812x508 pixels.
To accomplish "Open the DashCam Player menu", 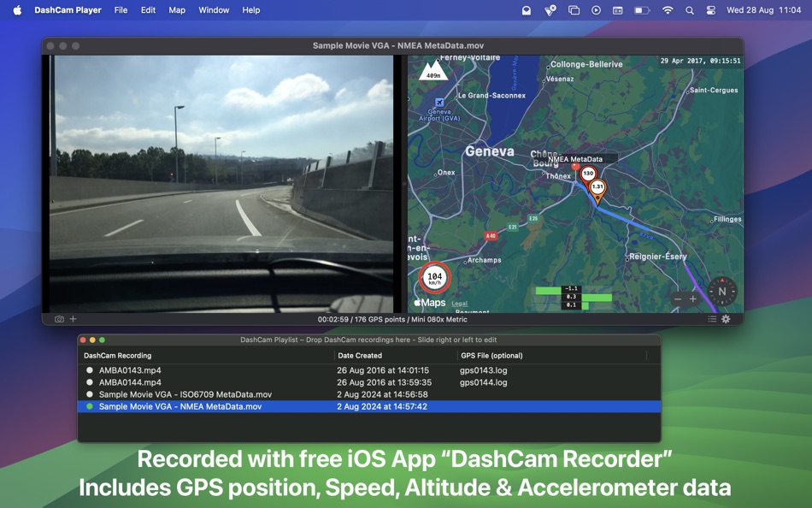I will pyautogui.click(x=68, y=10).
